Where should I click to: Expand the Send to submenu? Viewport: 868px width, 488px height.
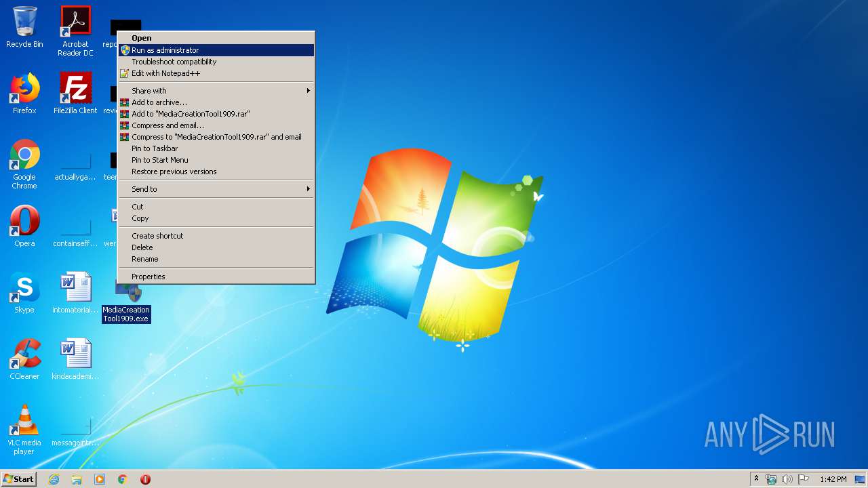[x=216, y=189]
